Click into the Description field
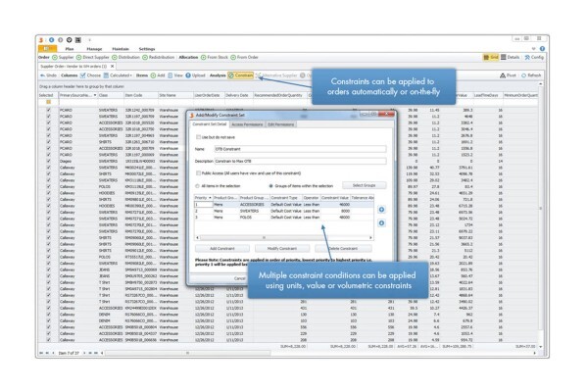588x392 pixels. (300, 162)
